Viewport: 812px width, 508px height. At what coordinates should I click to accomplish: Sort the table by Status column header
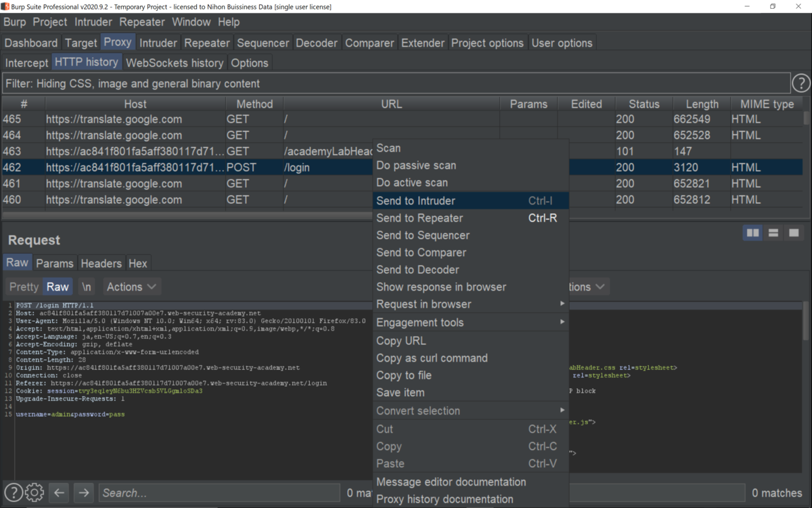pos(644,104)
